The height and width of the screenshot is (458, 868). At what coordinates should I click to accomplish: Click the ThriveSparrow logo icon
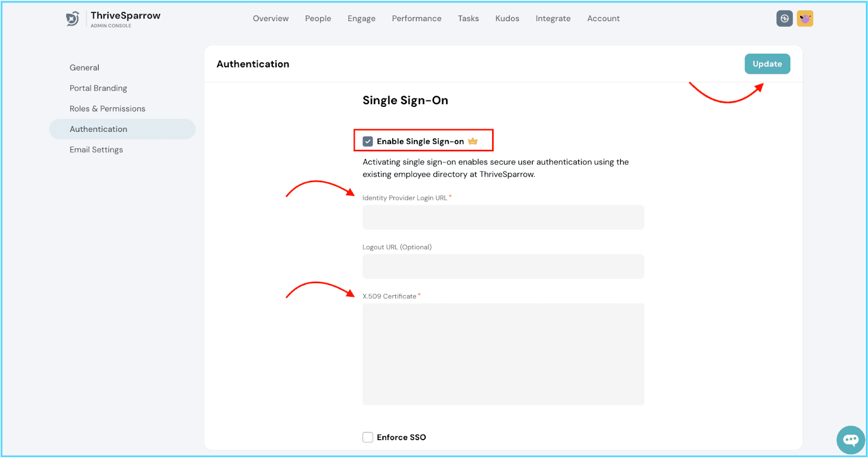[73, 19]
